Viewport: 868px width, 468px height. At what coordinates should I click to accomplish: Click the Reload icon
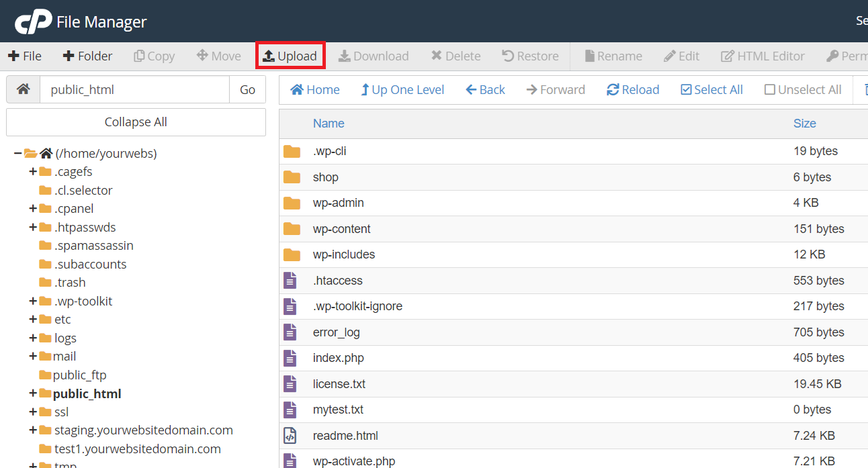click(632, 89)
